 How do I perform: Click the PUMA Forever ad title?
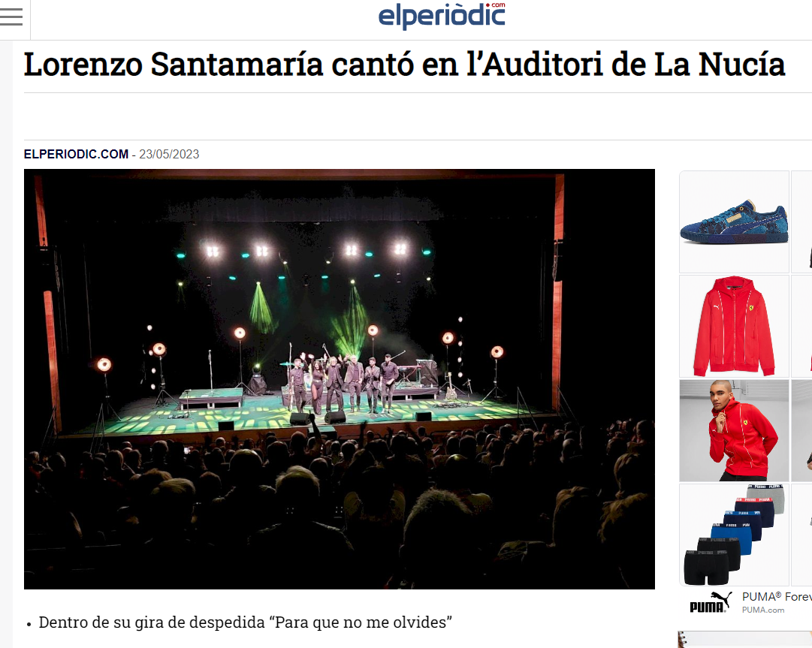click(x=777, y=597)
